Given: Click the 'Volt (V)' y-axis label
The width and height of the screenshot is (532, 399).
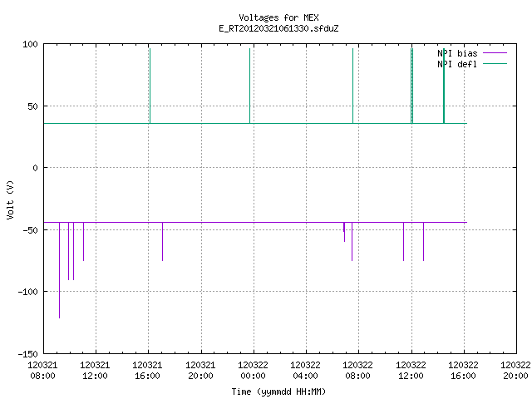Looking at the screenshot, I should point(10,200).
